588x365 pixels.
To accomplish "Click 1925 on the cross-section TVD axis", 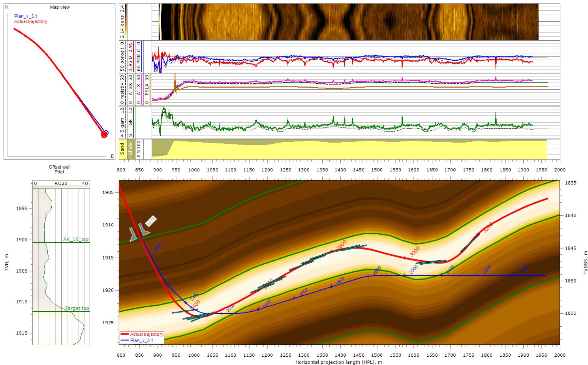I will click(x=108, y=323).
